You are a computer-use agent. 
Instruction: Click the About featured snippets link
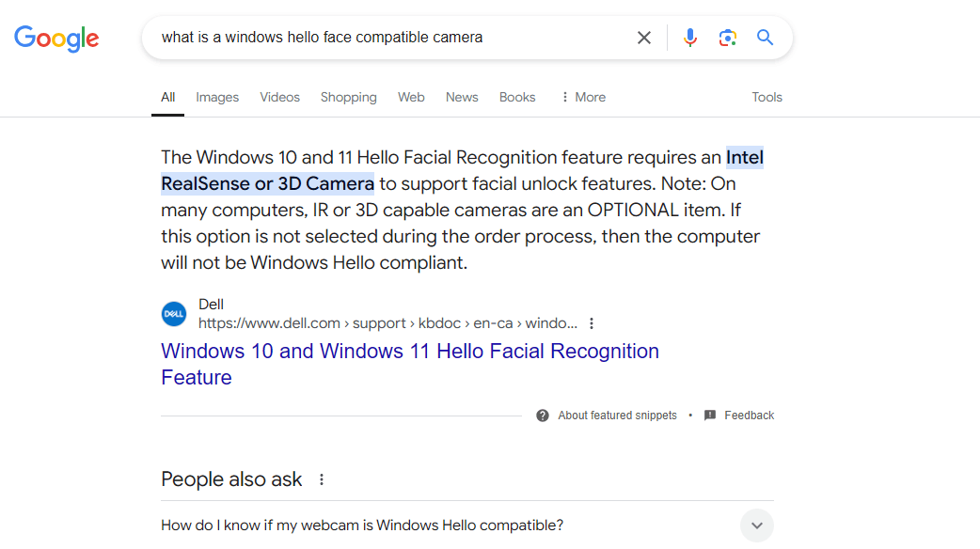(x=617, y=415)
